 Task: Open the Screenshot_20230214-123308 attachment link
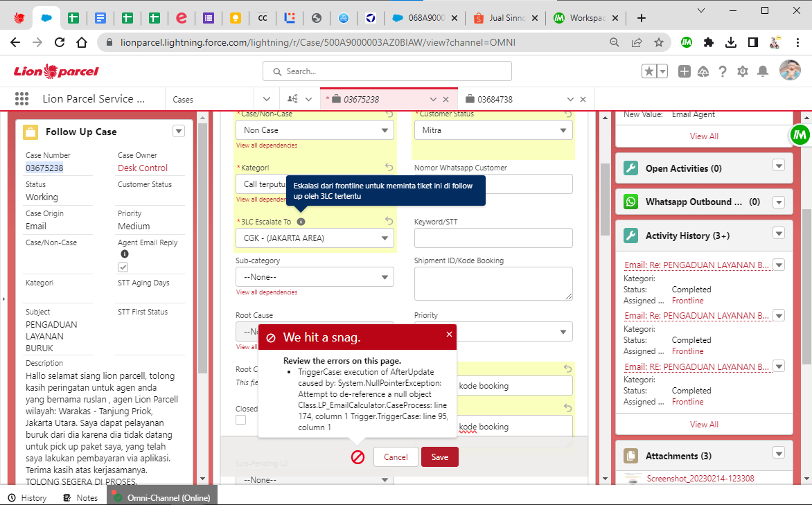[x=700, y=479]
